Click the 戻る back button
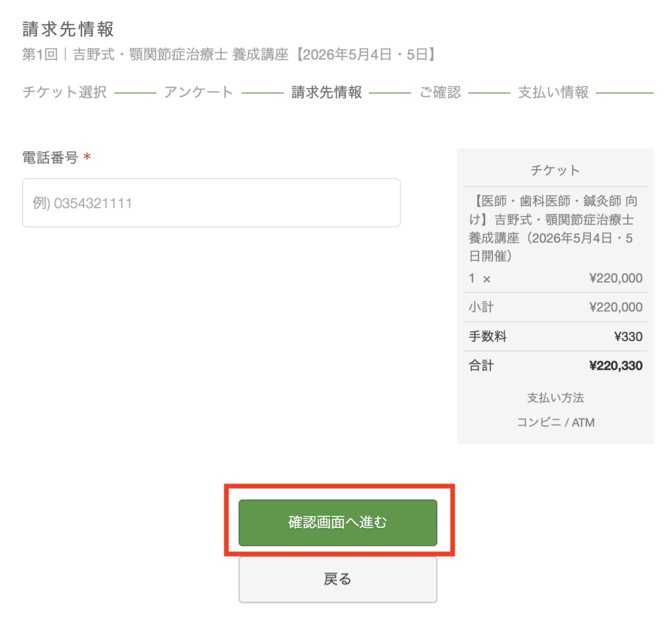Viewport: 672px width, 622px height. coord(337,579)
